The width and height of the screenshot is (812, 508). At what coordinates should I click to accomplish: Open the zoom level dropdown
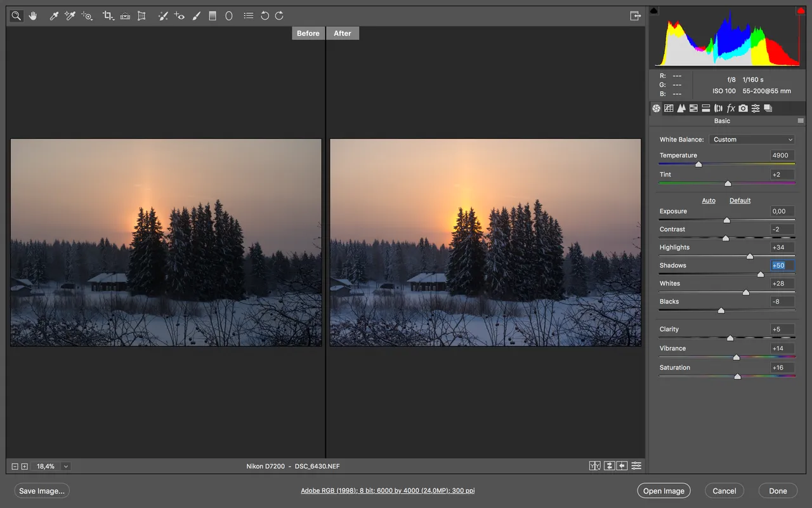66,467
